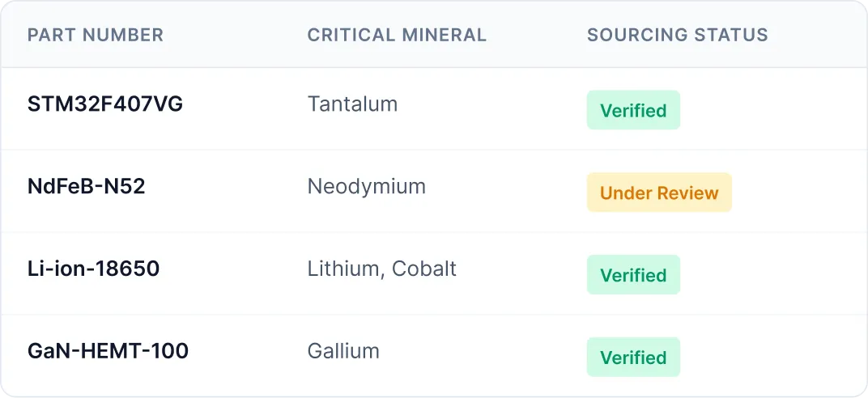The height and width of the screenshot is (398, 868).
Task: Select the Neodymium mineral cell
Action: coord(366,187)
